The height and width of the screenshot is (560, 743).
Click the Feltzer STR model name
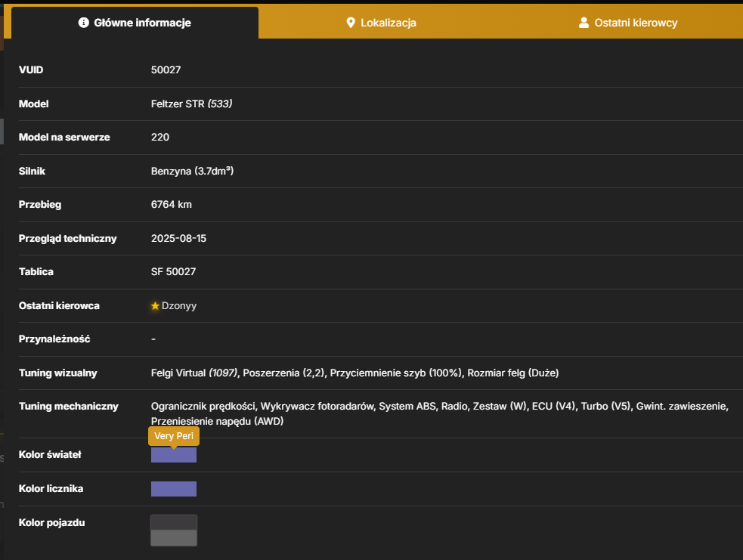(178, 104)
